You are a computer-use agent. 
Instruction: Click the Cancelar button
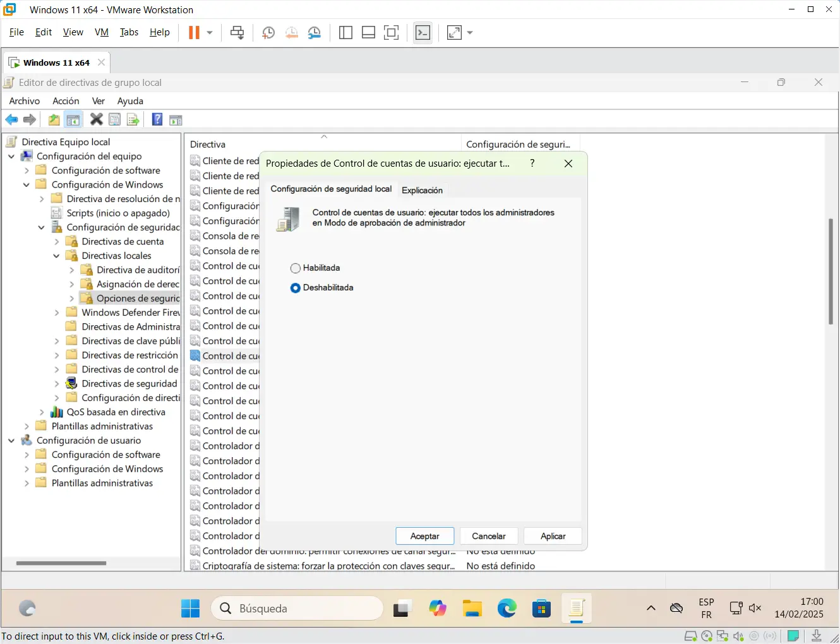[489, 536]
